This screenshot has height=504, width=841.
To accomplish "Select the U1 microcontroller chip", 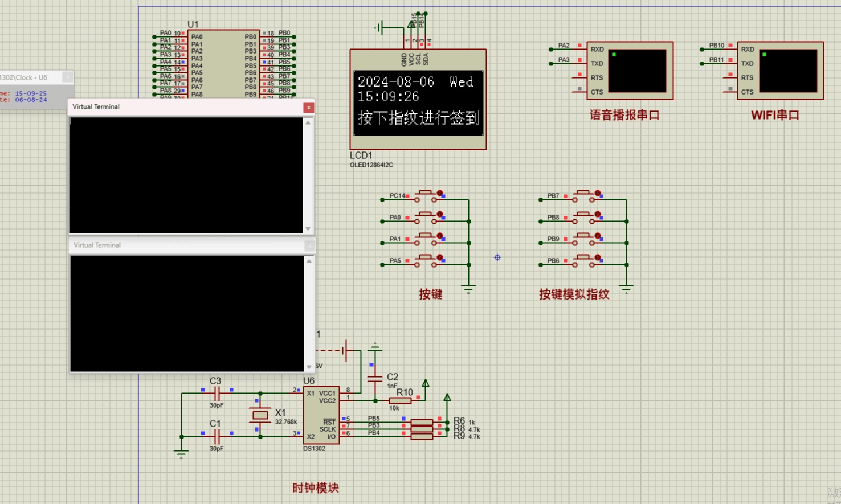I will [223, 63].
